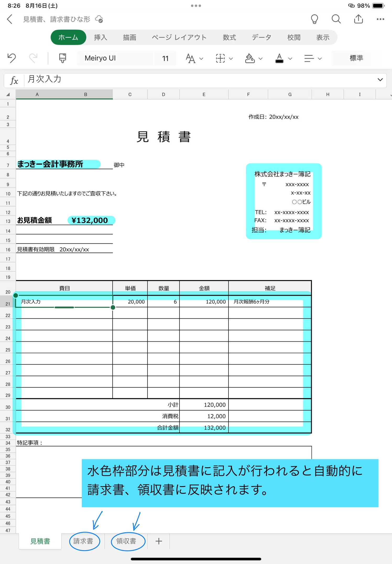Tap the file title 見積書、請求書ひな形
The width and height of the screenshot is (392, 564).
point(57,19)
